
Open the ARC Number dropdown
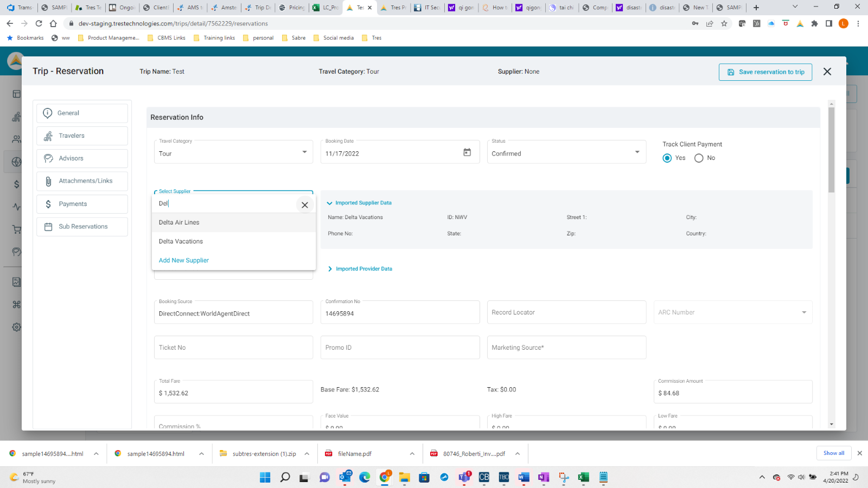tap(733, 312)
